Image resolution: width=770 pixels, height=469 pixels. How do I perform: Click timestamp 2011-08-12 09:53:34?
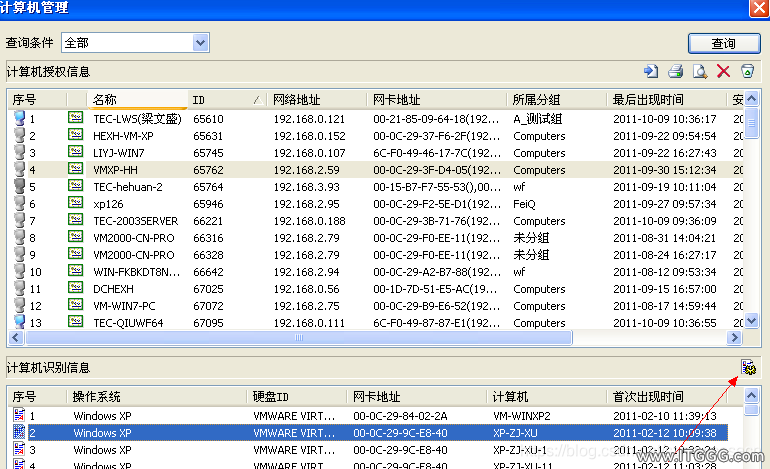click(x=664, y=272)
